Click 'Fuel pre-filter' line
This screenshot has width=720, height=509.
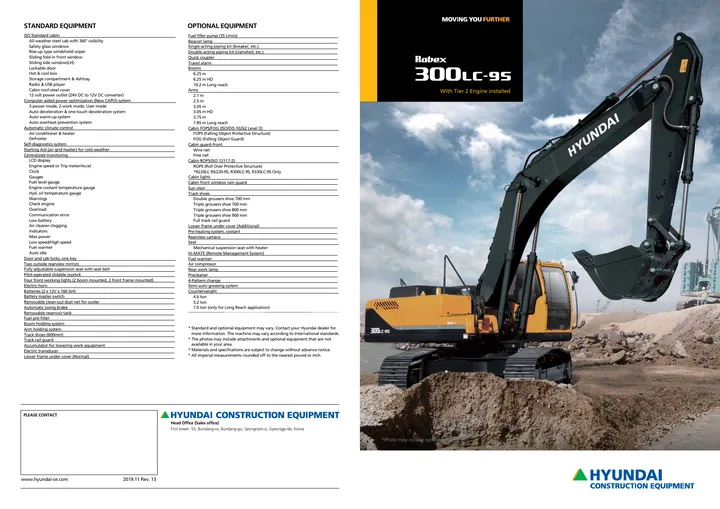pyautogui.click(x=37, y=318)
